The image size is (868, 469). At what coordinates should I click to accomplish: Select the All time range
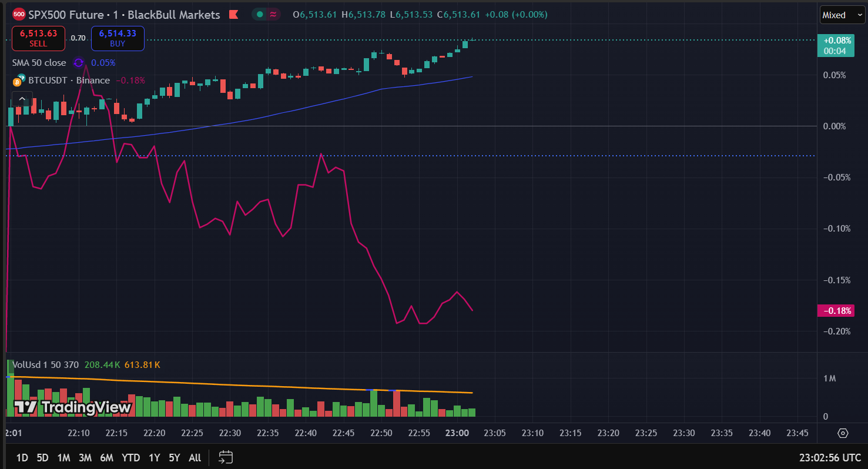click(x=195, y=457)
